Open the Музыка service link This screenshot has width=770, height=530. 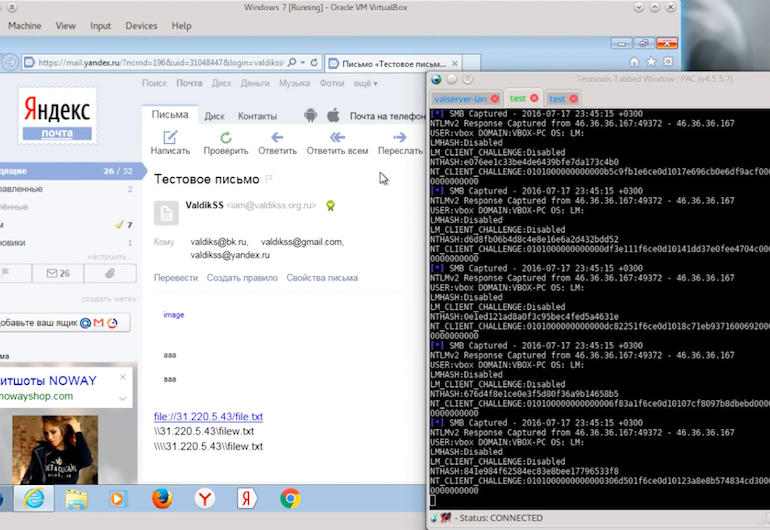pyautogui.click(x=294, y=84)
